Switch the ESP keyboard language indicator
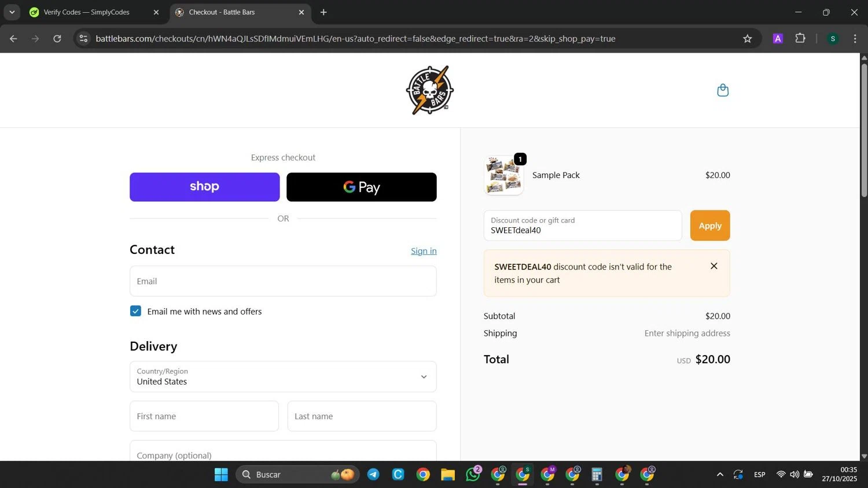868x488 pixels. 760,475
